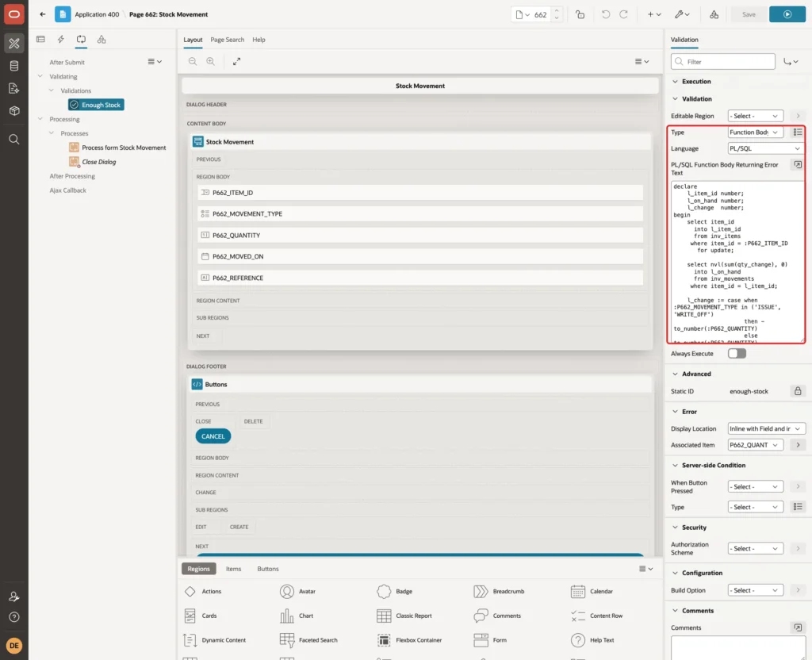
Task: Click the Save button
Action: 749,14
